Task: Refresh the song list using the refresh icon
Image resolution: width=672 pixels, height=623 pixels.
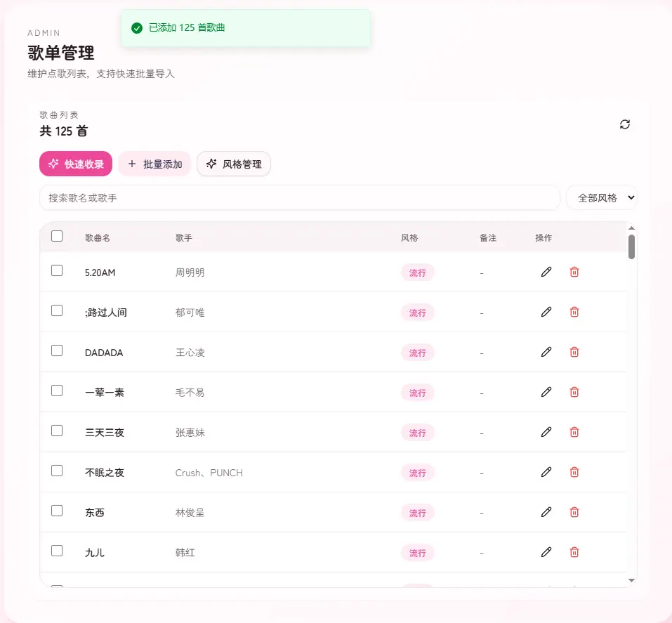Action: click(x=624, y=124)
